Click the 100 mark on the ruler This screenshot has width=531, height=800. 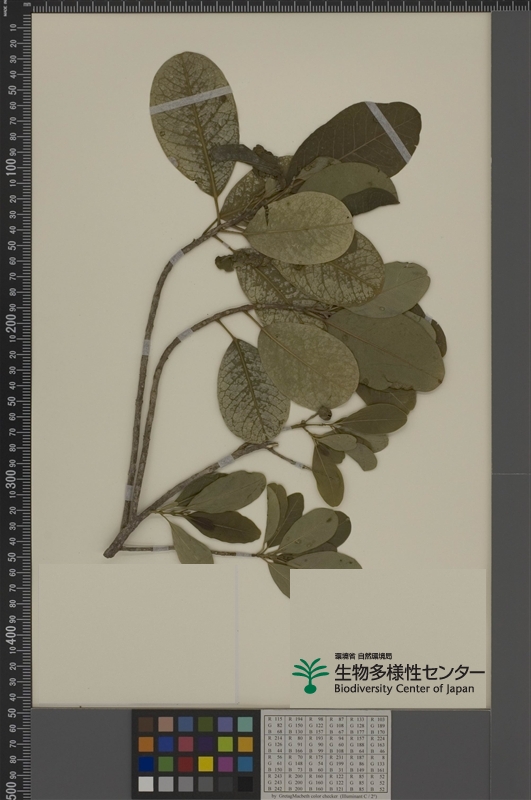tap(12, 169)
